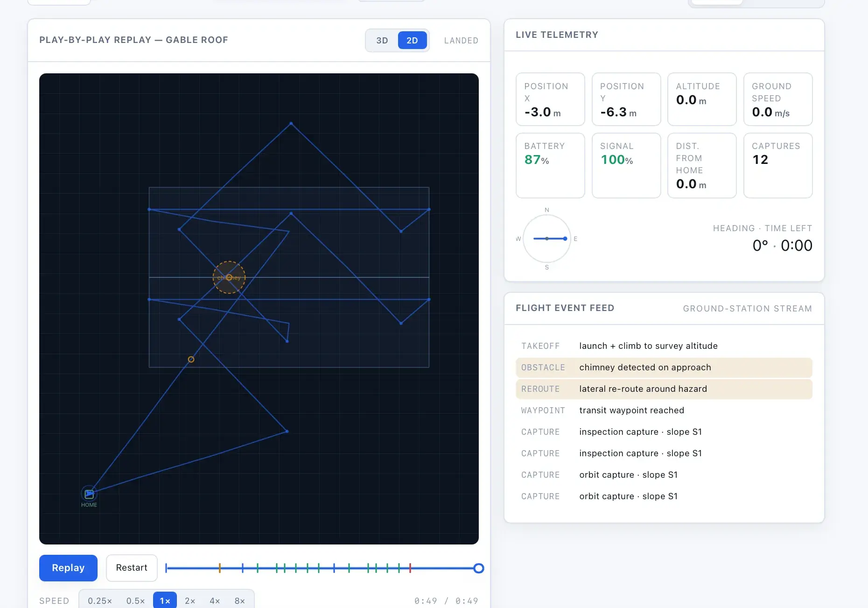Click the Restart button

click(x=132, y=568)
